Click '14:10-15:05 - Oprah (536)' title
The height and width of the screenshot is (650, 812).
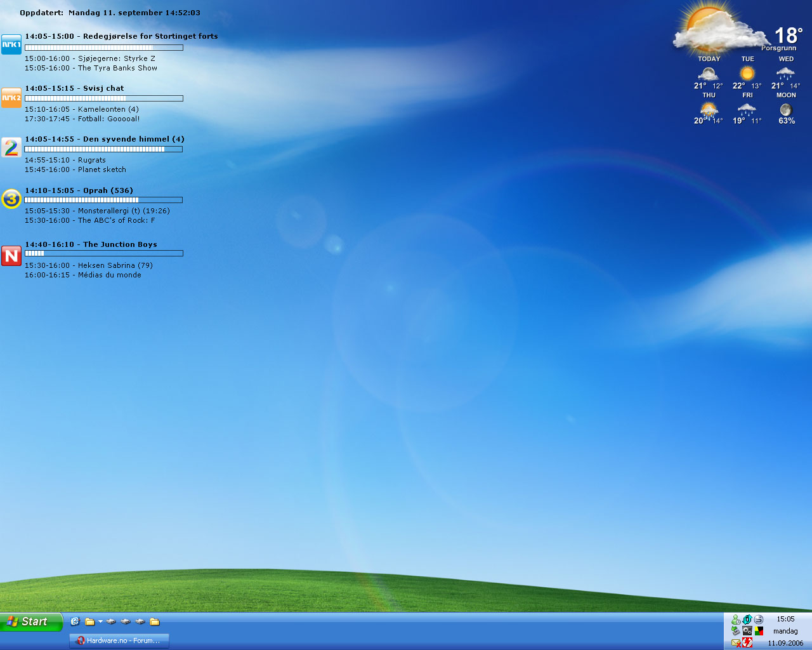(79, 190)
